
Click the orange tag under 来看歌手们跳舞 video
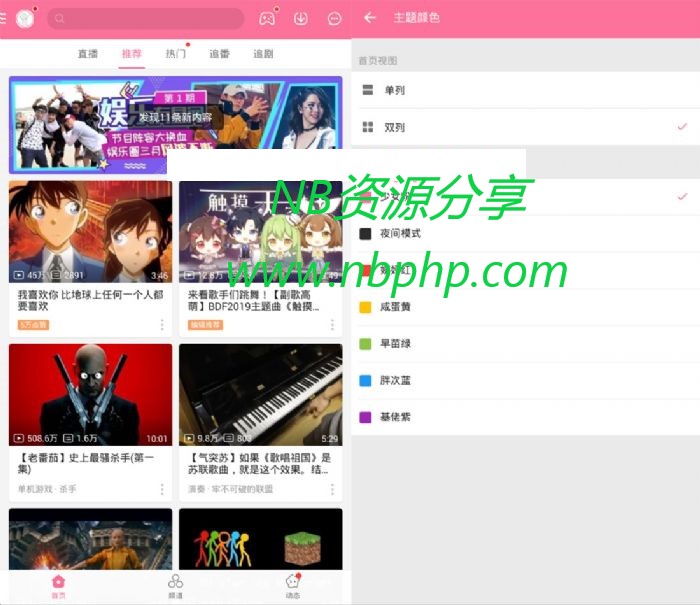pos(205,325)
